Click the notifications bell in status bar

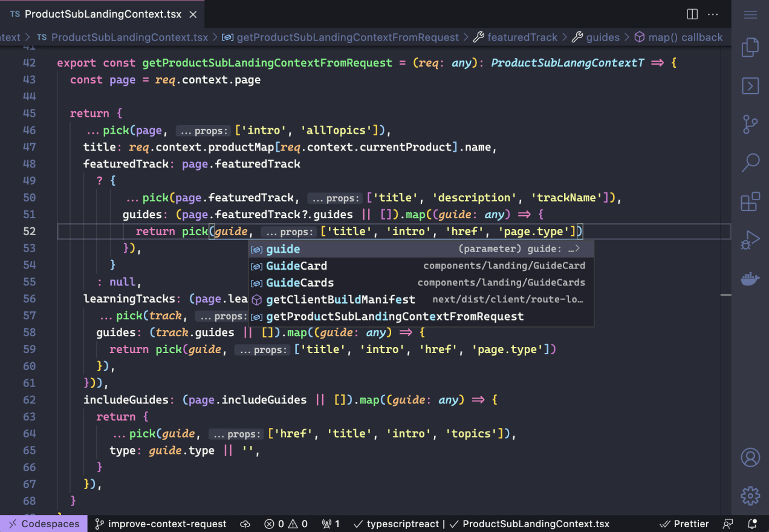(752, 524)
